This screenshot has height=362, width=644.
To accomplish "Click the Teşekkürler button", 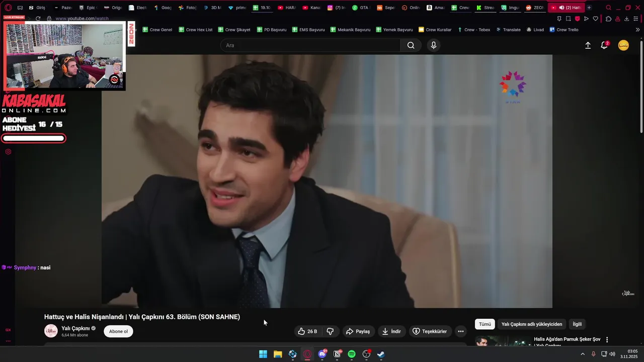I will pyautogui.click(x=430, y=331).
